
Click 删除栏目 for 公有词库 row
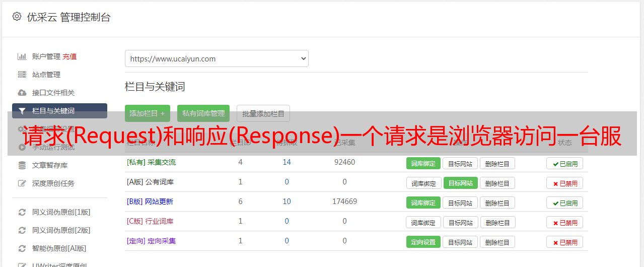click(497, 183)
